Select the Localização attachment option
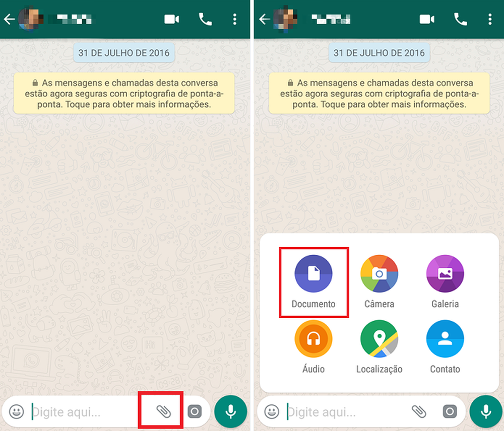 pyautogui.click(x=380, y=347)
